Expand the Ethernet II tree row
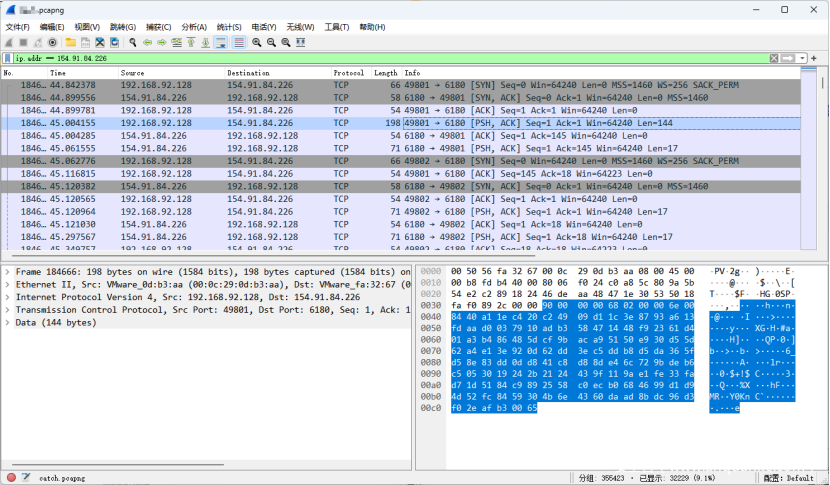Image resolution: width=830 pixels, height=485 pixels. click(8, 284)
